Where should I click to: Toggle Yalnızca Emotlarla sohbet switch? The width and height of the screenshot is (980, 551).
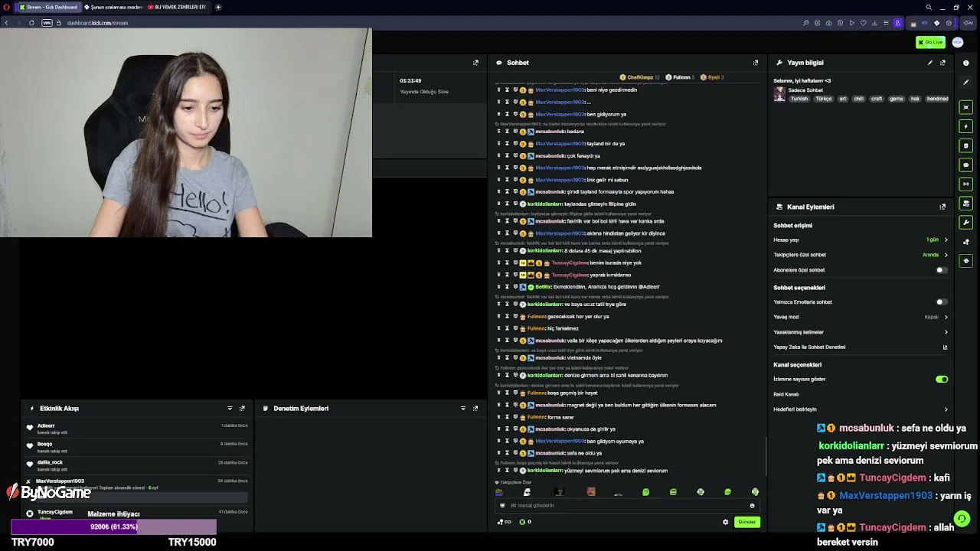tap(941, 302)
